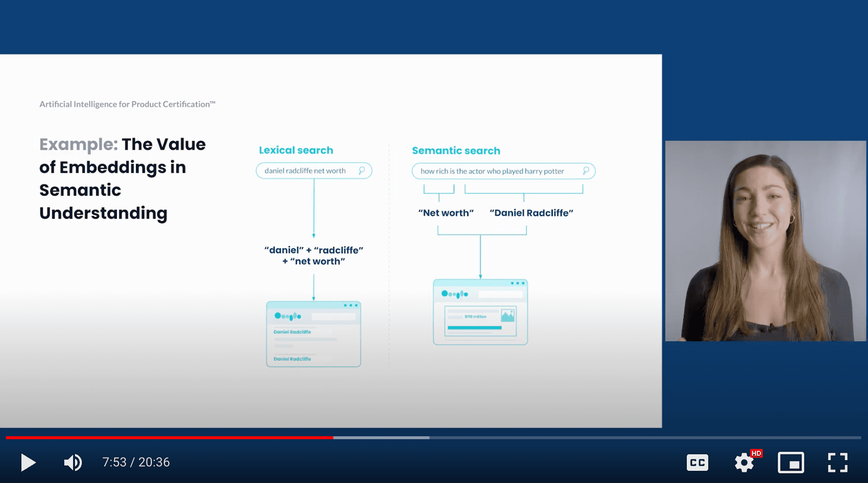Play the video
Image resolution: width=868 pixels, height=483 pixels.
pos(28,462)
